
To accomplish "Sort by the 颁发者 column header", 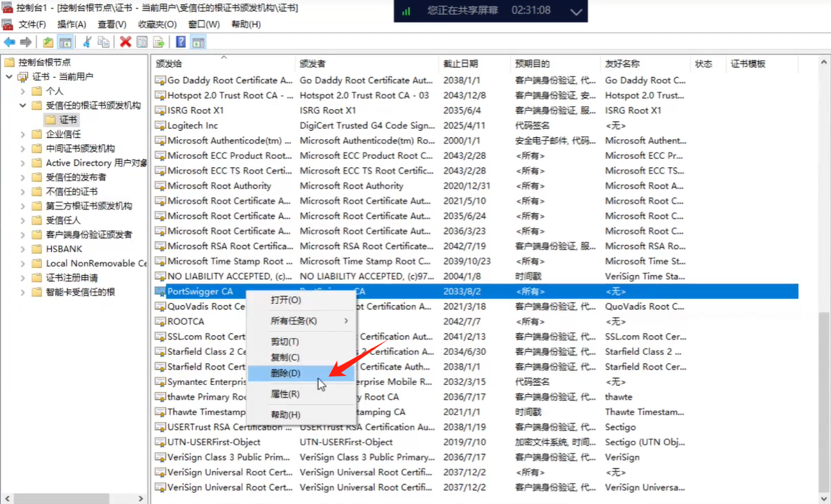I will coord(367,64).
